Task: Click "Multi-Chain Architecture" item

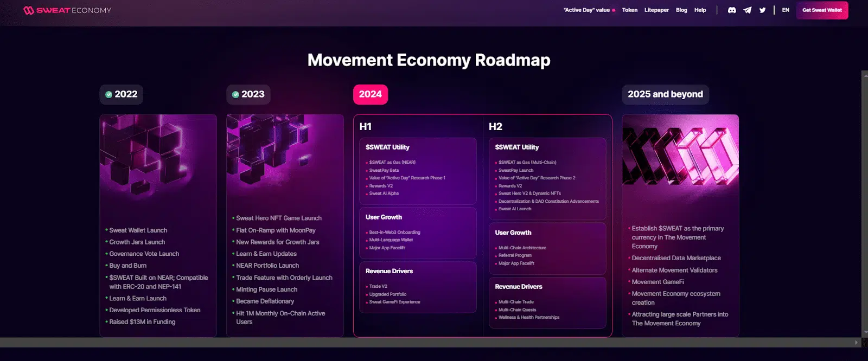Action: coord(522,248)
